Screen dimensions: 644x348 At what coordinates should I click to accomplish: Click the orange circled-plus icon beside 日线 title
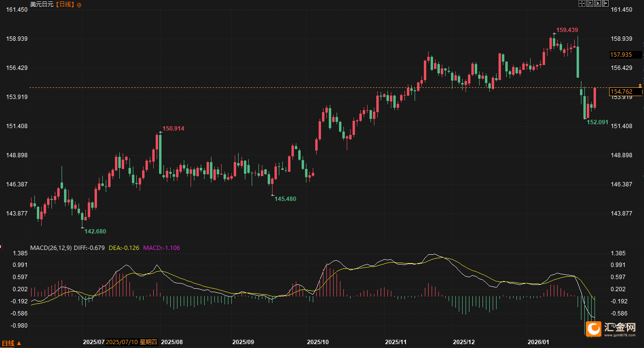click(80, 4)
